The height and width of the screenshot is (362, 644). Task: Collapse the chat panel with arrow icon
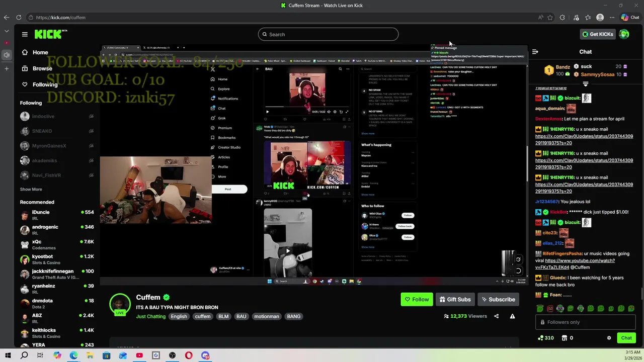(x=535, y=52)
